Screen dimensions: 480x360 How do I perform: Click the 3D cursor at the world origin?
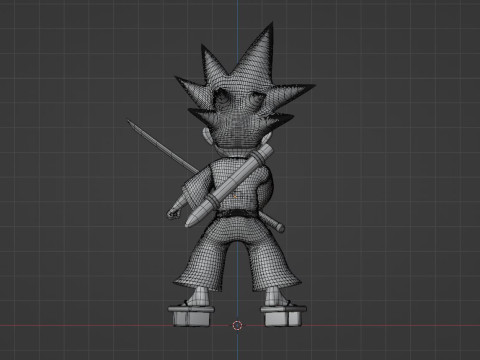237,325
